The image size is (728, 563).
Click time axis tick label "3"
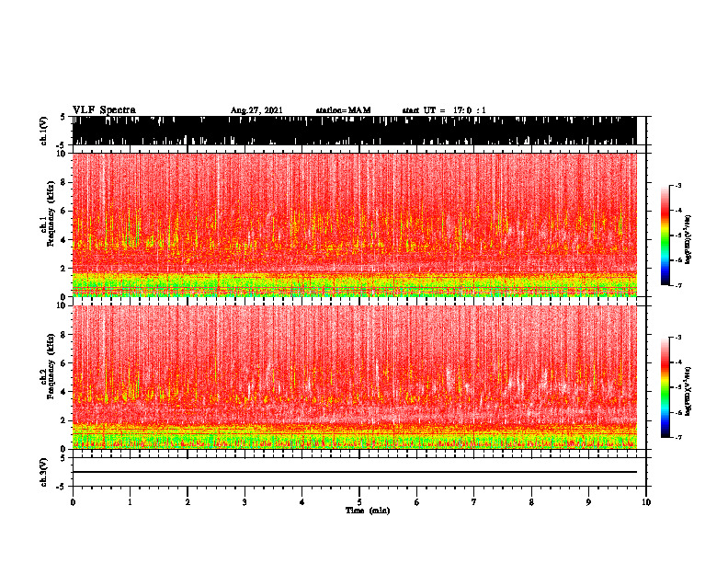pos(245,502)
